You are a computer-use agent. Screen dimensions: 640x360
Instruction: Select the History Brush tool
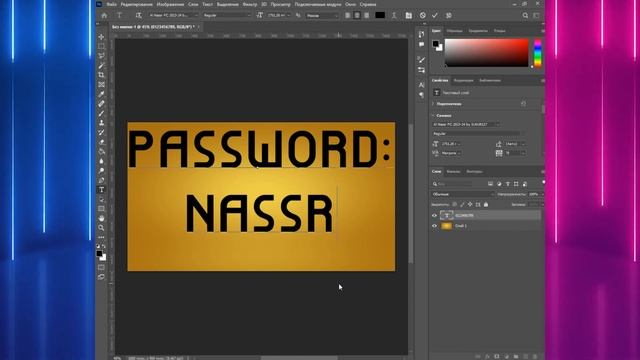(101, 132)
